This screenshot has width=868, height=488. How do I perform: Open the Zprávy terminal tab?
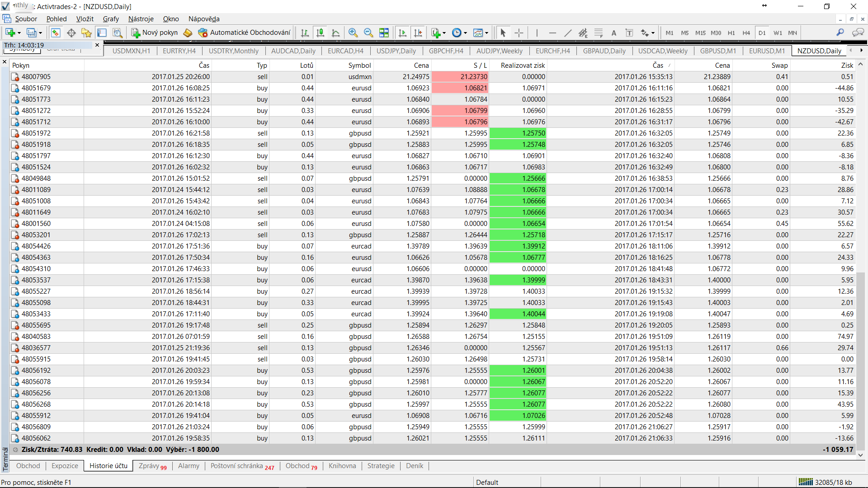[152, 466]
